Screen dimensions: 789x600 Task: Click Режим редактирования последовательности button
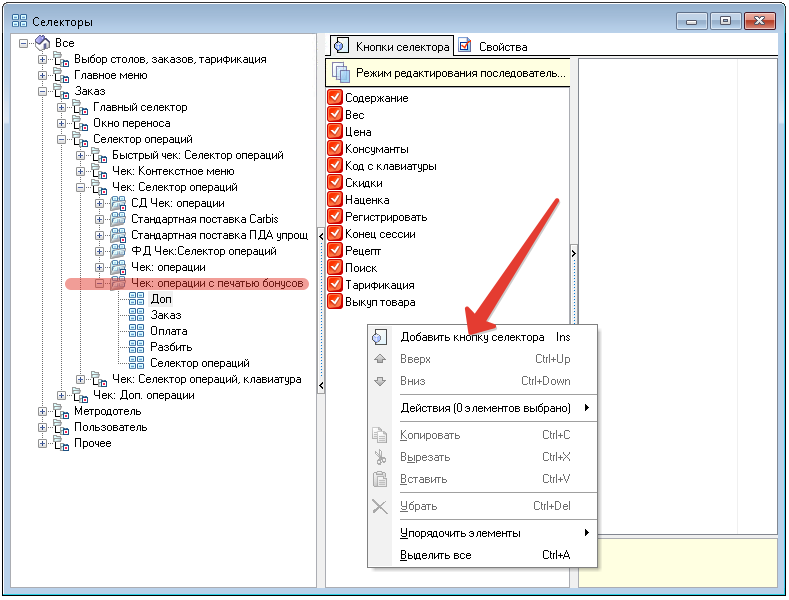click(448, 73)
